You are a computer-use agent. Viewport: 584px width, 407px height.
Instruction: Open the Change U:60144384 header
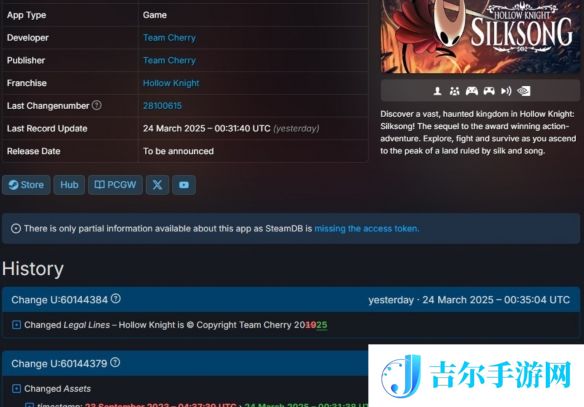click(291, 300)
